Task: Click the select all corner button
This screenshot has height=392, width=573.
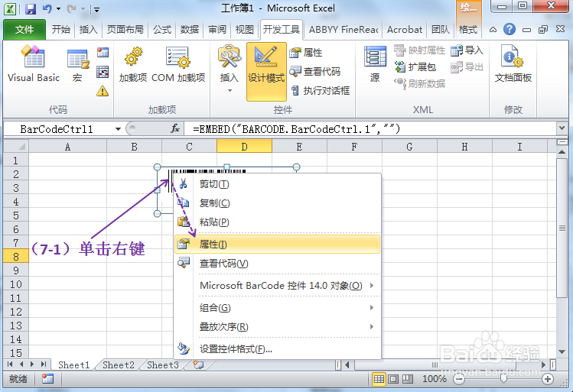Action: click(x=16, y=147)
